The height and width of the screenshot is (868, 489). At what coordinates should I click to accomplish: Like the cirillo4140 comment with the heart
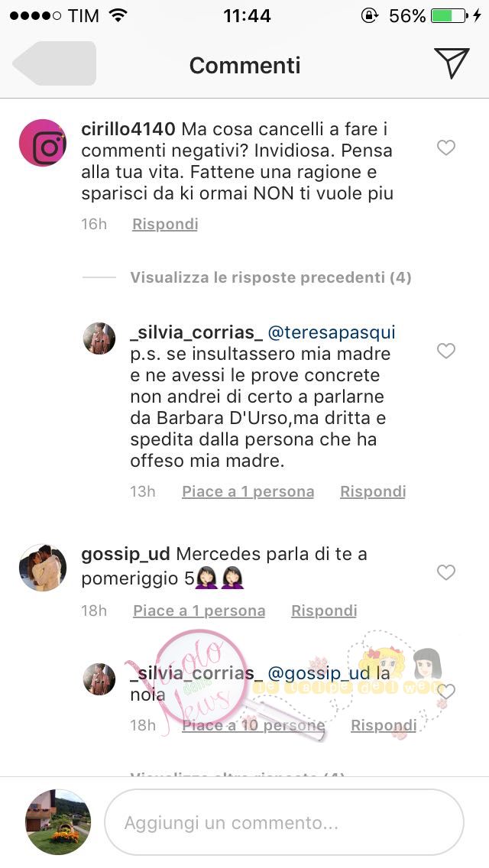pos(446,147)
